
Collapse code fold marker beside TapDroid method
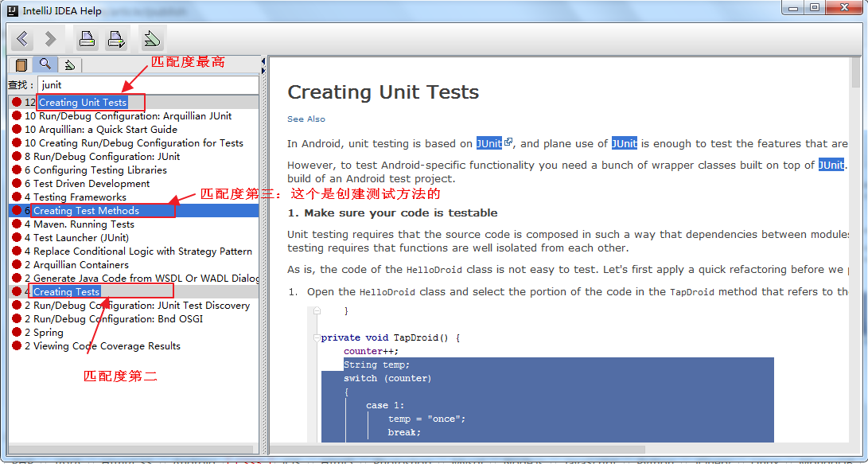pos(317,337)
